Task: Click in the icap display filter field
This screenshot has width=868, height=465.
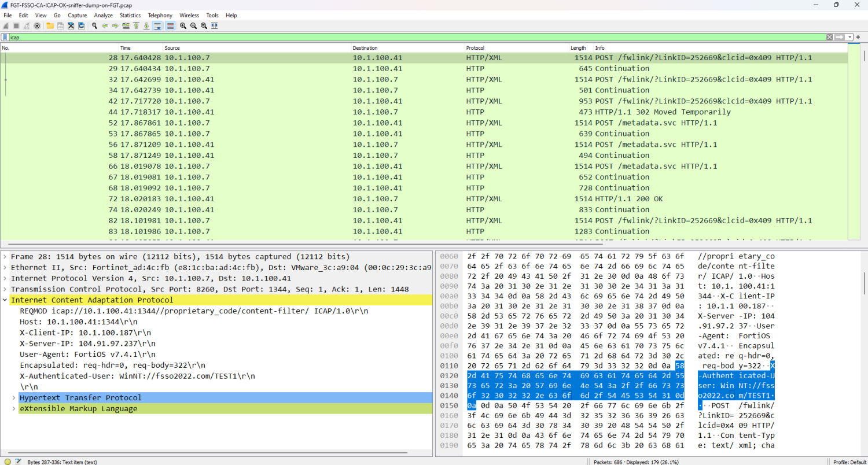Action: click(x=405, y=37)
